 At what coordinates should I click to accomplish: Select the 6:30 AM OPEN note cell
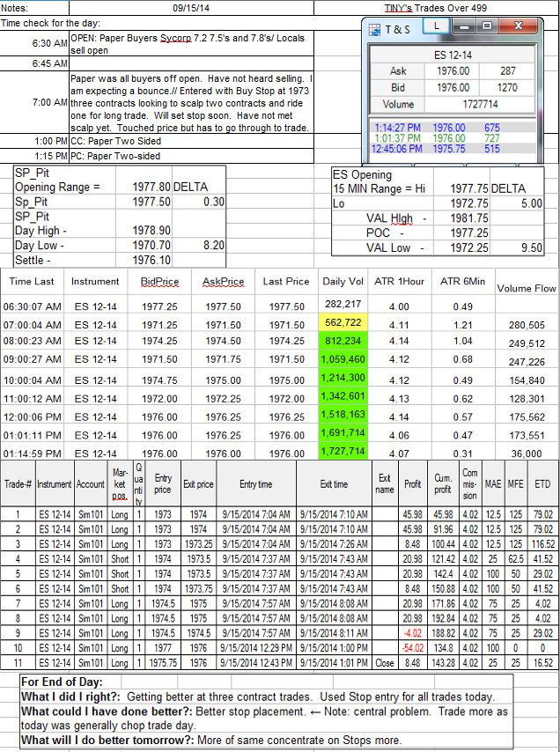pos(191,44)
